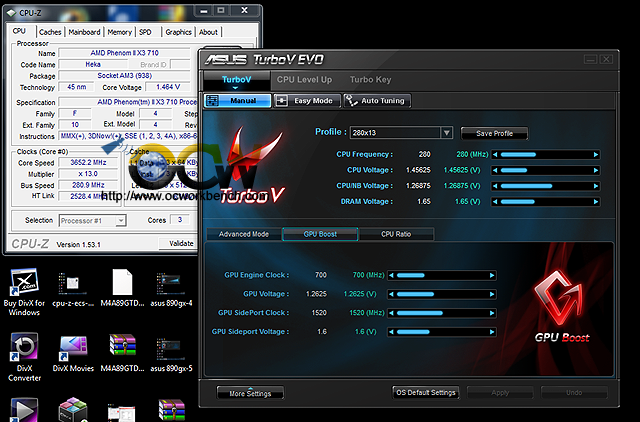Click the CPU-Z Name field value

124,53
